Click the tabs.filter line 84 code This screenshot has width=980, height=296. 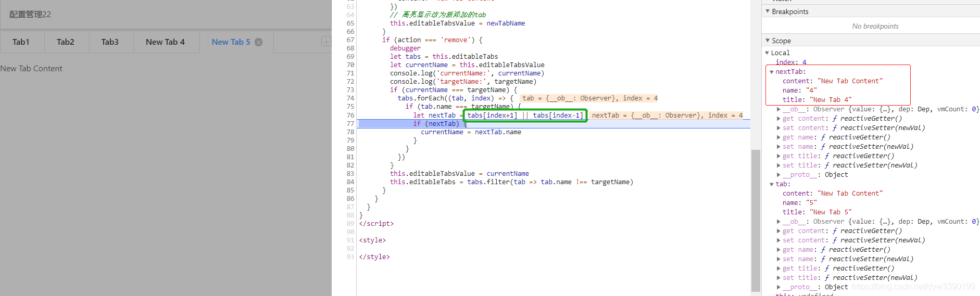[511, 182]
